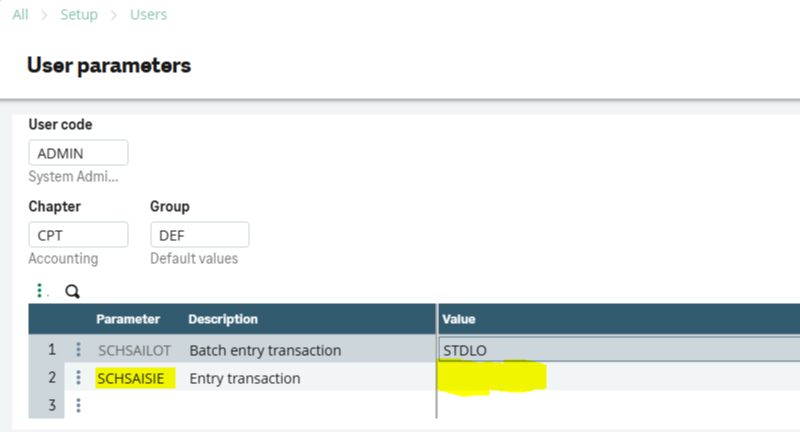
Task: Click the Parameter column header
Action: (128, 319)
